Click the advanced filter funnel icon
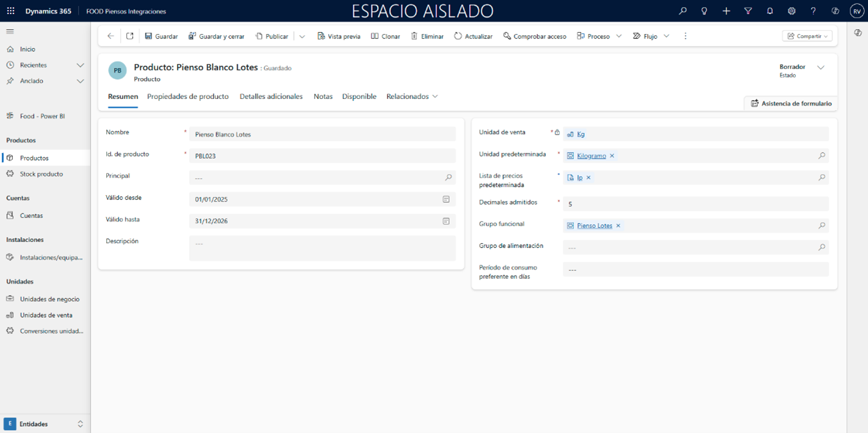Screen dimensions: 868x433 [x=748, y=11]
